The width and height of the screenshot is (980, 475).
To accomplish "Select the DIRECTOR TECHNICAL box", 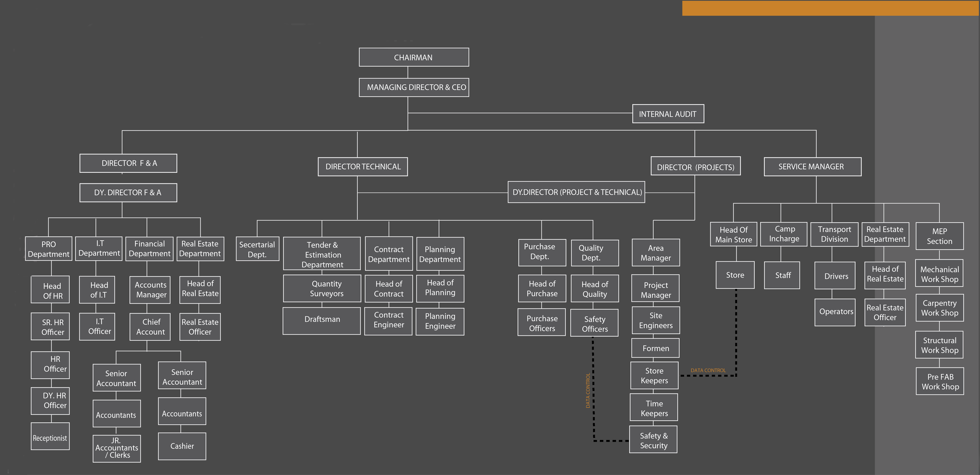I will click(363, 167).
